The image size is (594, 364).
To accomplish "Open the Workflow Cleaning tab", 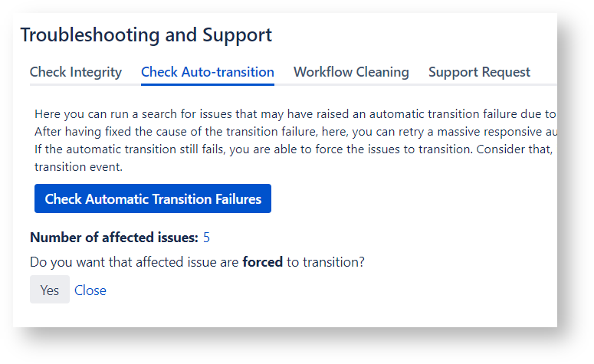I will tap(351, 72).
